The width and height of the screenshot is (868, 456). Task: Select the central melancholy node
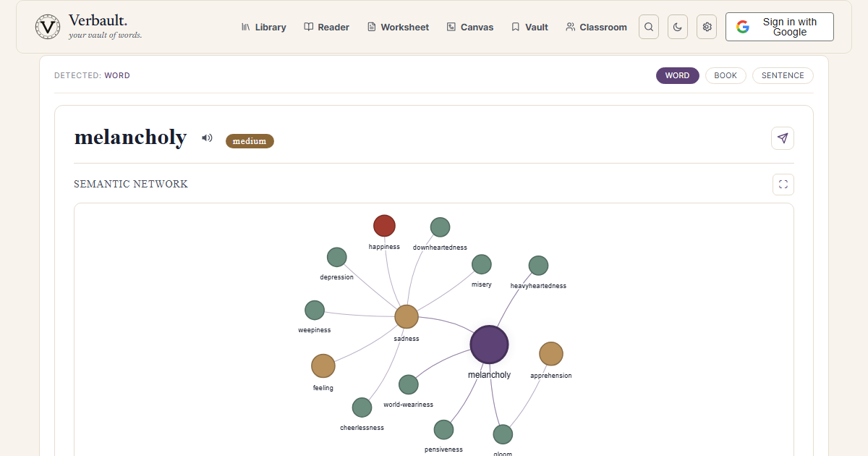tap(489, 345)
